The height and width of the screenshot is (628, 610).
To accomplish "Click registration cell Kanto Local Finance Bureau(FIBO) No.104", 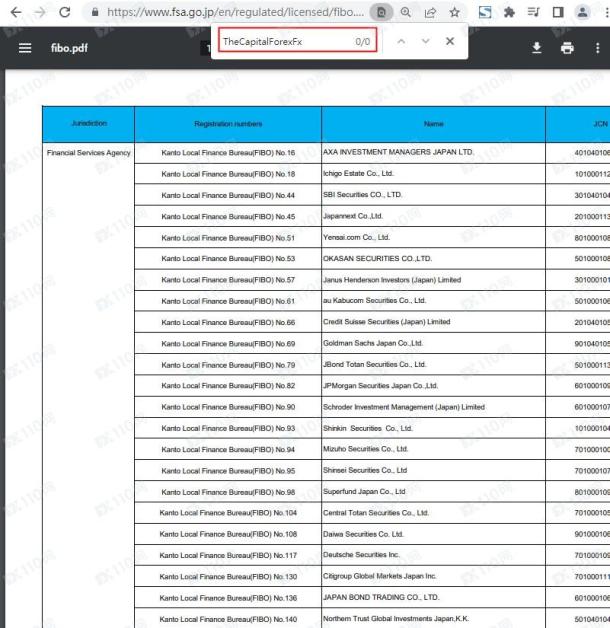I will click(x=228, y=513).
